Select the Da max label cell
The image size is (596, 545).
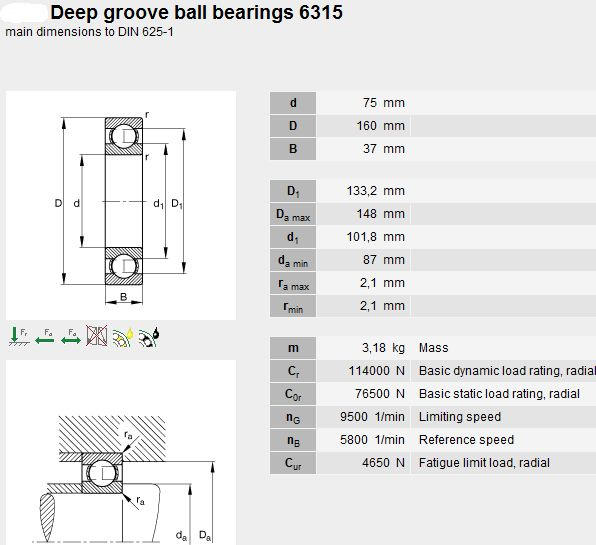pyautogui.click(x=293, y=214)
